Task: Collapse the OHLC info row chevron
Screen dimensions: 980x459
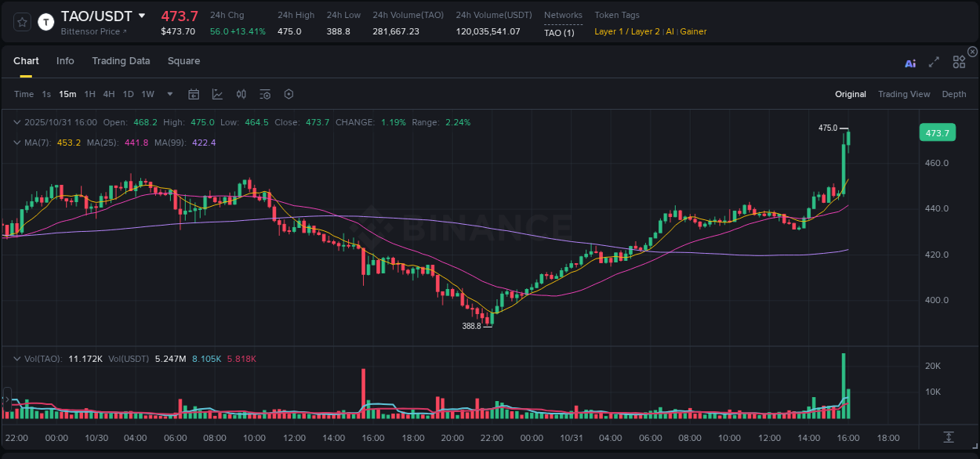Action: pyautogui.click(x=16, y=122)
